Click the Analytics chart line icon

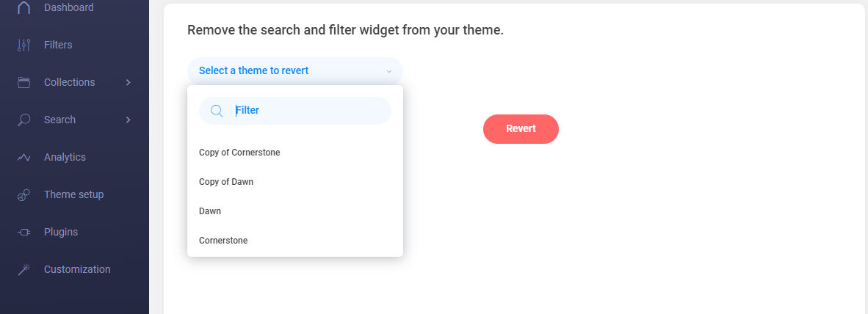click(23, 158)
